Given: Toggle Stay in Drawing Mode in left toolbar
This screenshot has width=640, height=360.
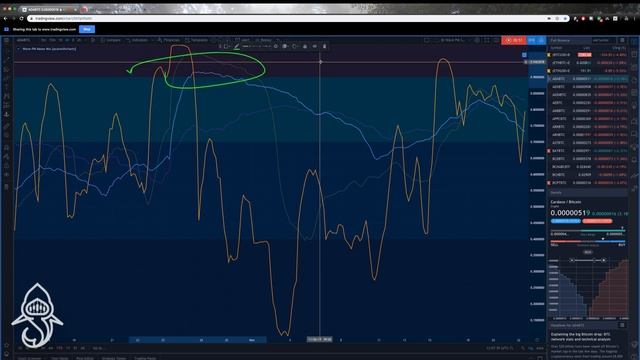Looking at the screenshot, I should coord(7,156).
